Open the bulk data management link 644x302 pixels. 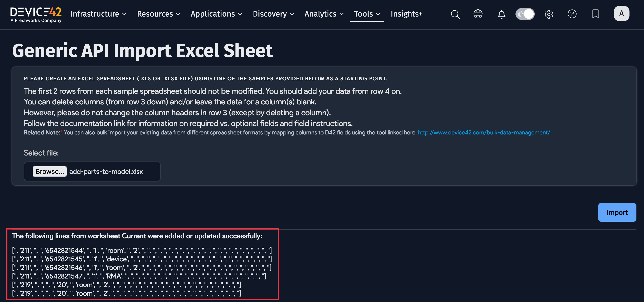[483, 132]
